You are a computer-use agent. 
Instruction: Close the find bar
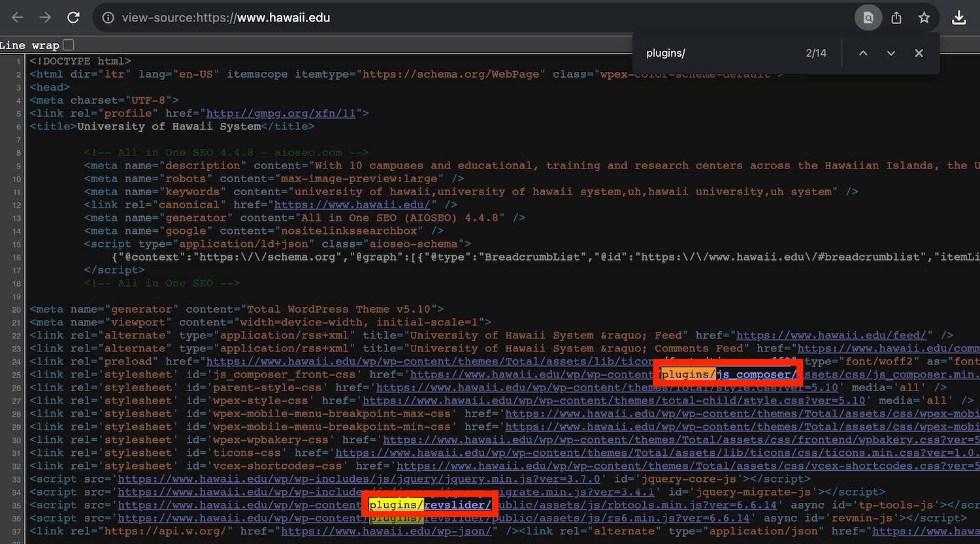pyautogui.click(x=919, y=54)
